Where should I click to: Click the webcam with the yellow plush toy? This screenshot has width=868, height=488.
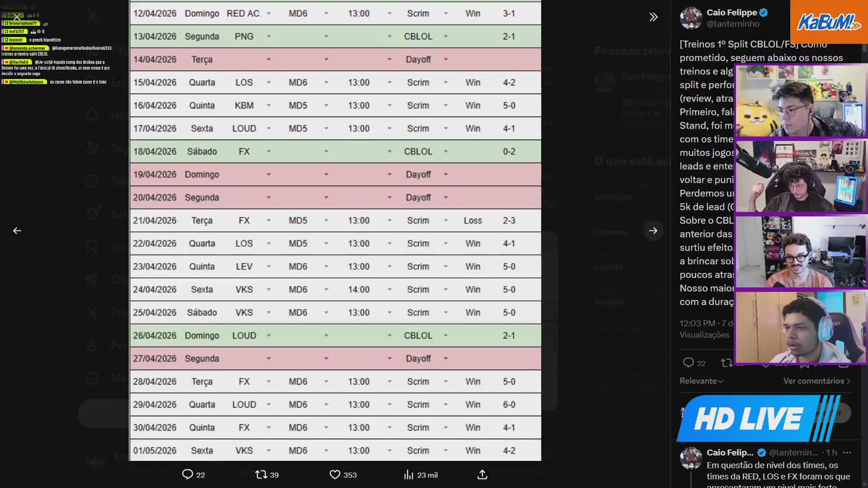tap(801, 101)
